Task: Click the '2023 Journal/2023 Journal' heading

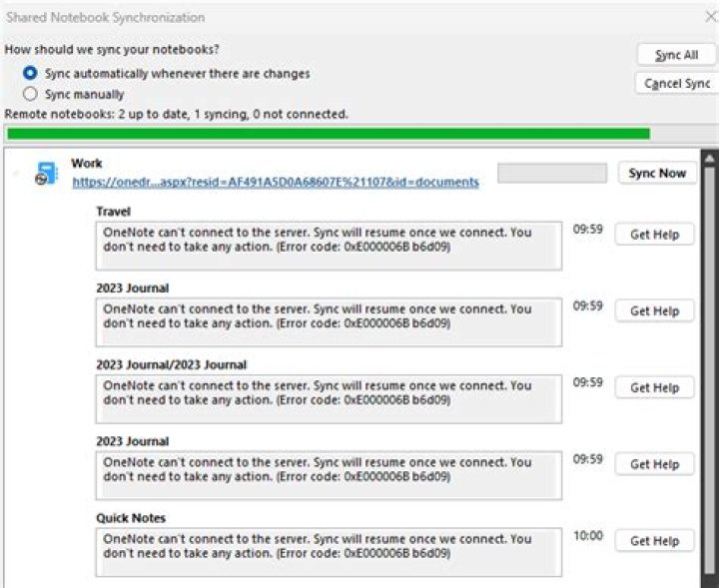Action: (x=171, y=364)
